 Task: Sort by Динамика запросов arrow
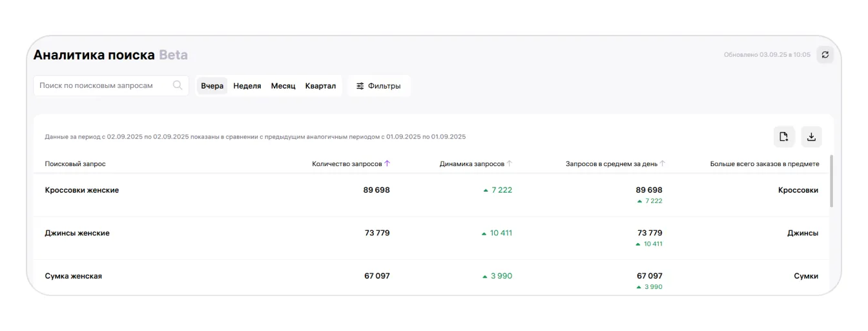(510, 164)
